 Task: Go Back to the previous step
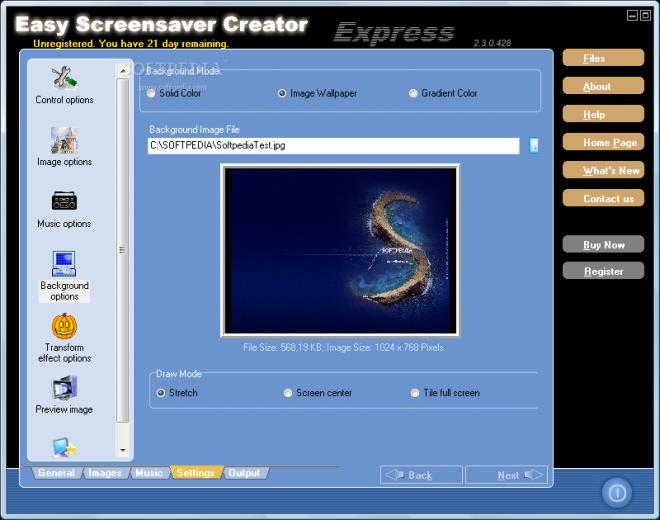pyautogui.click(x=421, y=475)
